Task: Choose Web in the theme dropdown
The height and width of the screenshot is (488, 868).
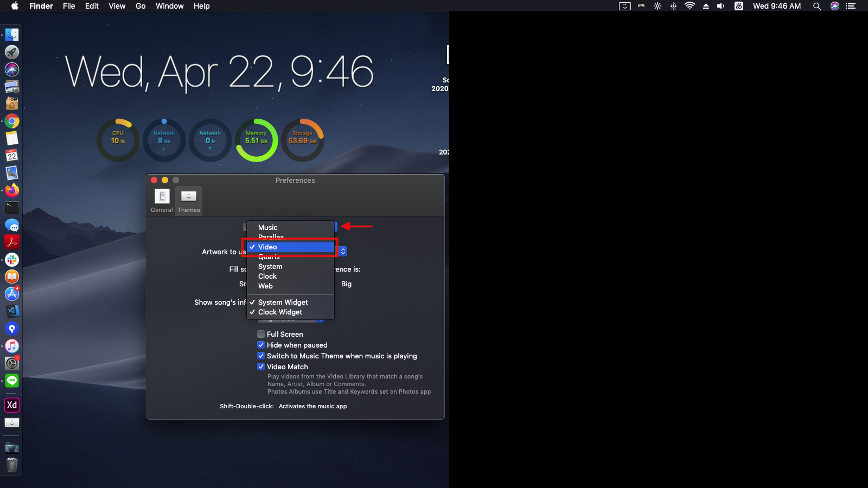Action: coord(290,286)
